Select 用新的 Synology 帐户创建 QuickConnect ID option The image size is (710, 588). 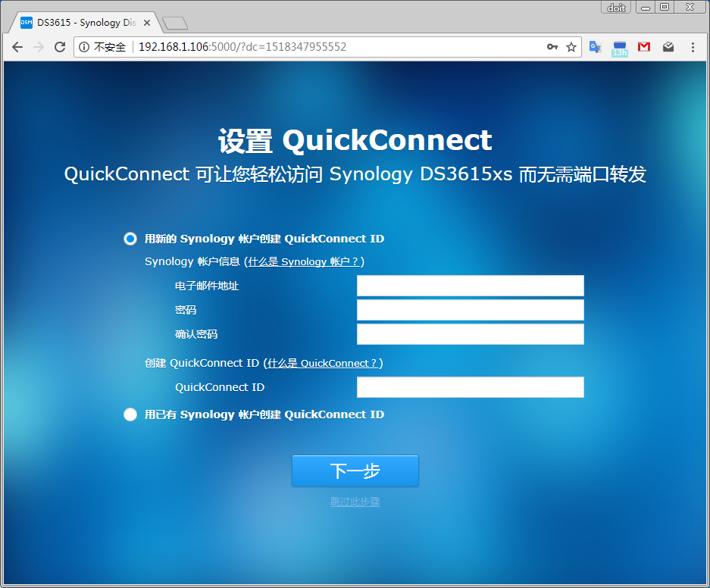tap(130, 239)
